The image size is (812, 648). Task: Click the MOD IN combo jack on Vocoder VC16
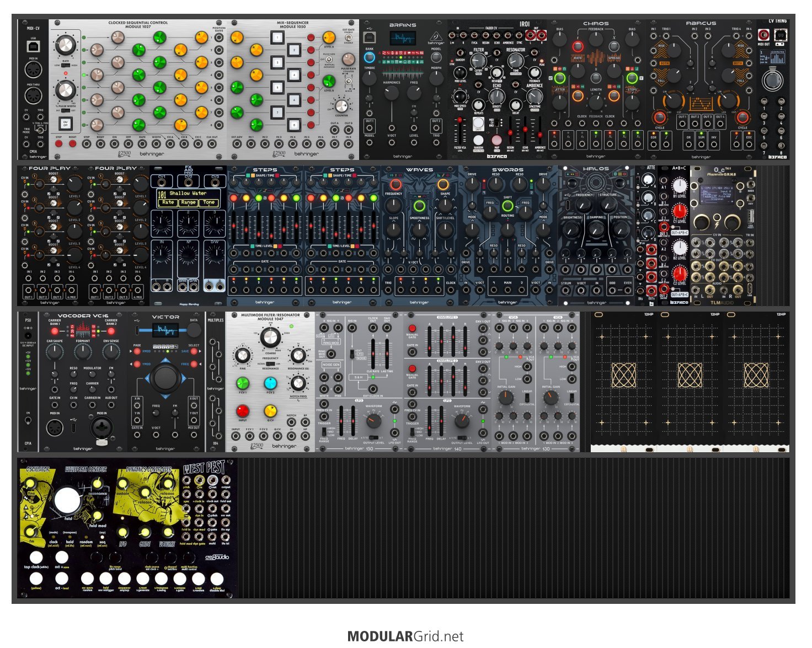click(x=101, y=427)
